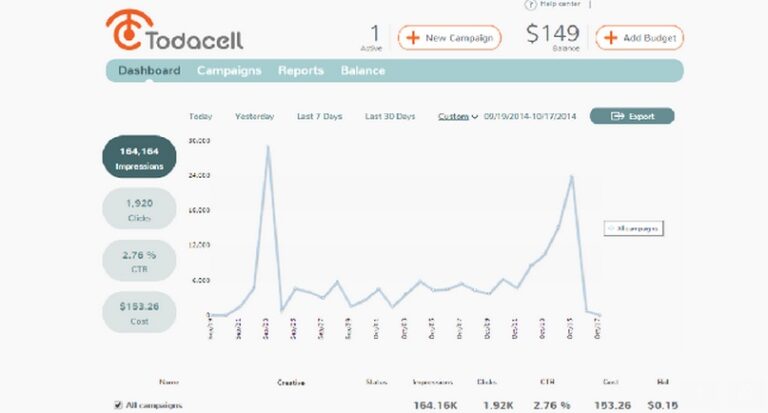Click the export arrow icon
The width and height of the screenshot is (768, 413).
point(617,116)
